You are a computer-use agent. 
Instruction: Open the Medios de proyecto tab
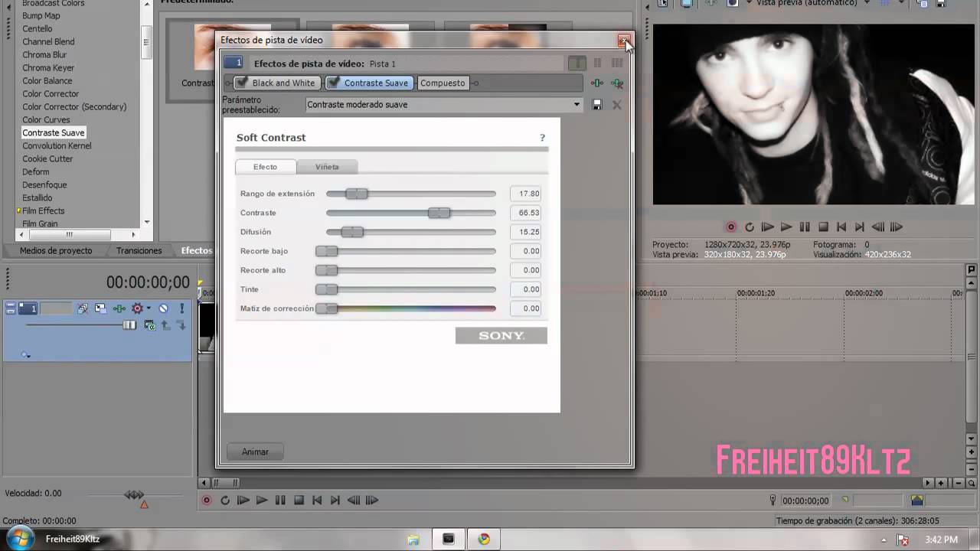click(x=56, y=250)
